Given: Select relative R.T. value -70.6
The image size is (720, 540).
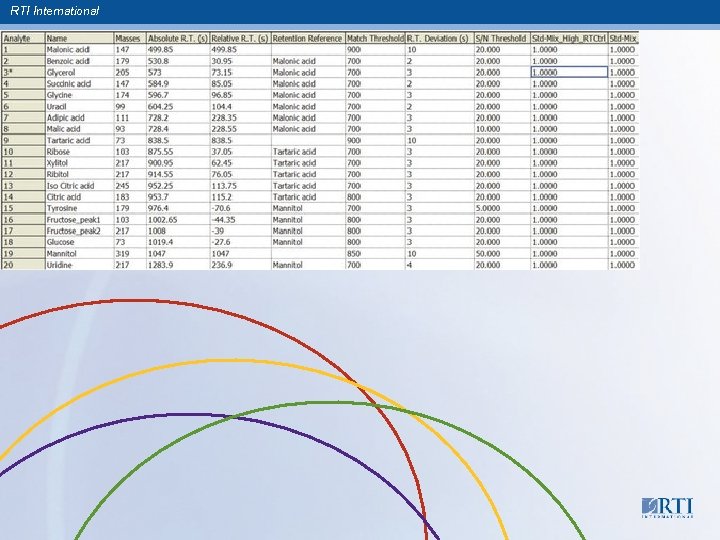Looking at the screenshot, I should [x=241, y=208].
